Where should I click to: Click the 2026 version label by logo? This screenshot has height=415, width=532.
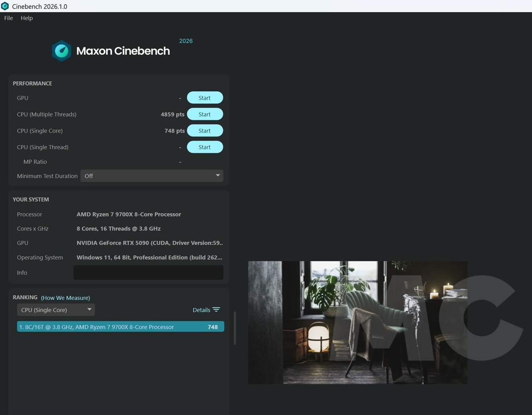186,41
